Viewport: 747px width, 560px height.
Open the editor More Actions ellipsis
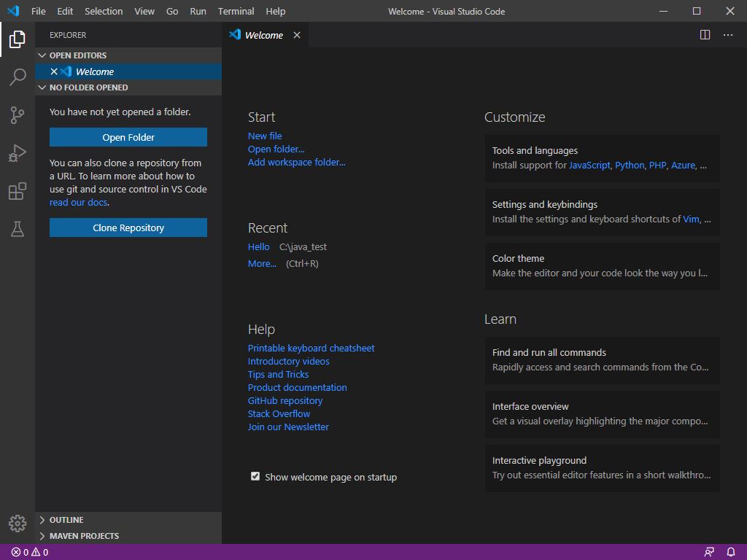click(x=728, y=35)
